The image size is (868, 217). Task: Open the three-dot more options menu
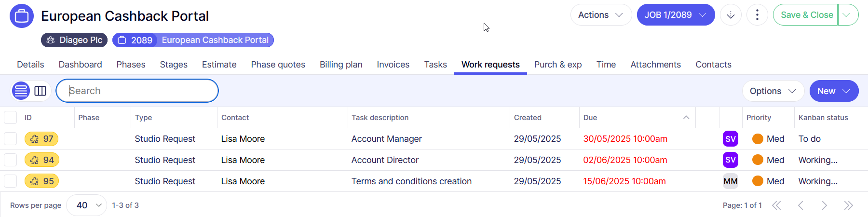[757, 15]
